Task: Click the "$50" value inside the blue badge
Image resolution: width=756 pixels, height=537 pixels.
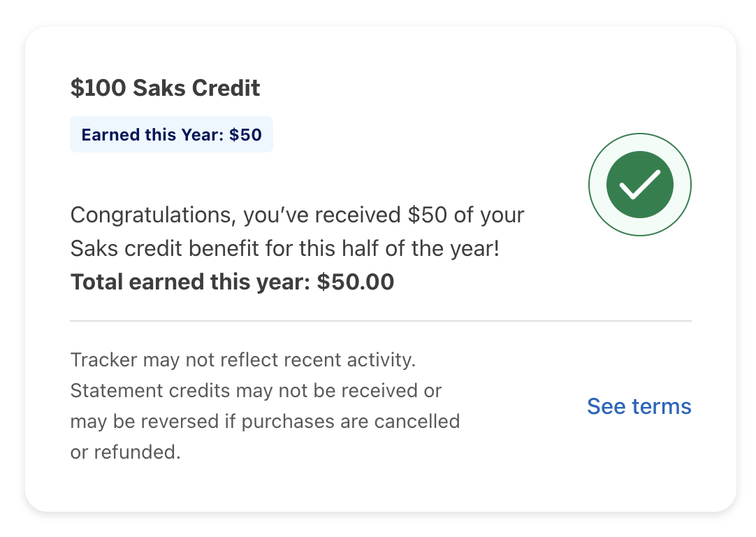Action: click(x=245, y=135)
